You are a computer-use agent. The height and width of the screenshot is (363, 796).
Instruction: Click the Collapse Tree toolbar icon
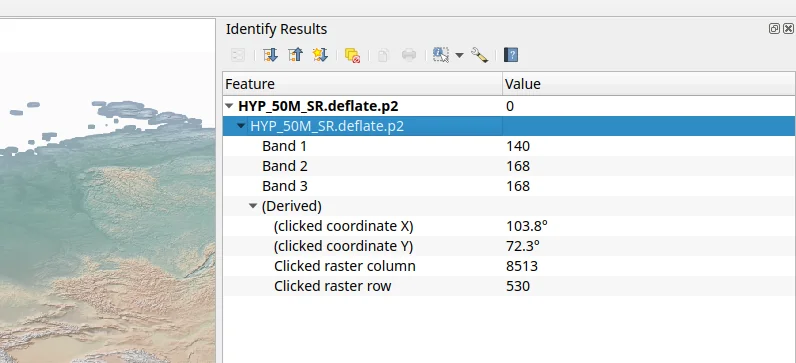tap(295, 55)
